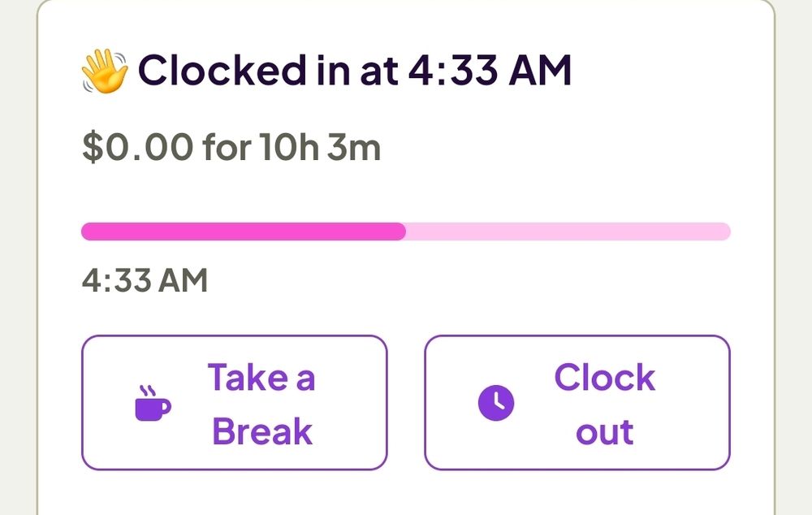Click the word out in Clock out button

604,431
